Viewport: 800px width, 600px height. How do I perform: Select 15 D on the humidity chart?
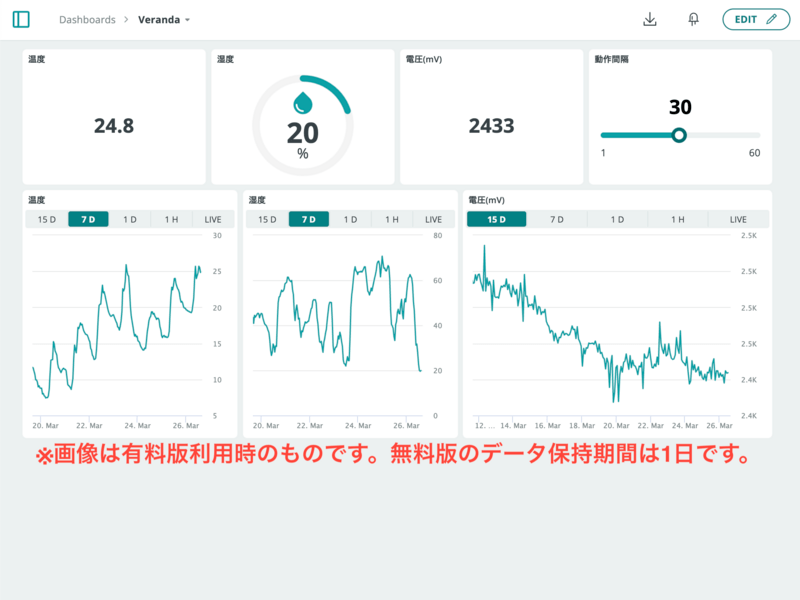267,219
